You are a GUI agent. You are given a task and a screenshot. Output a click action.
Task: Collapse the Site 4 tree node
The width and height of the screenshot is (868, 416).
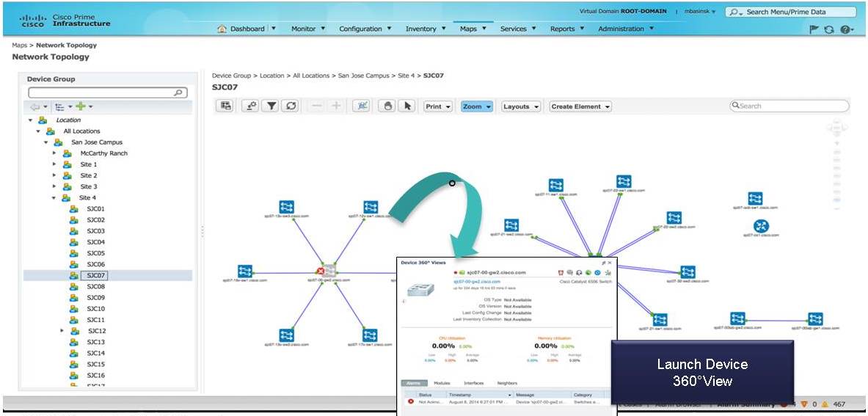click(x=54, y=197)
